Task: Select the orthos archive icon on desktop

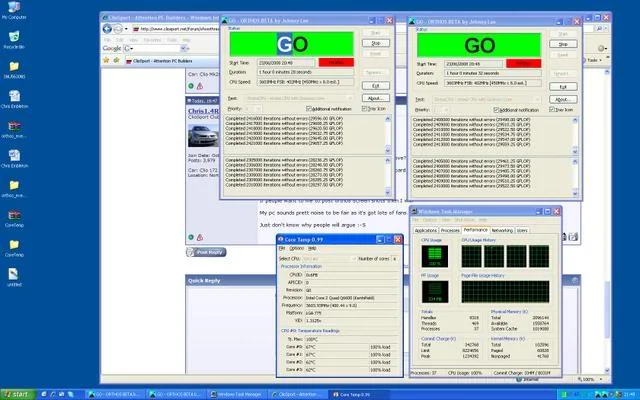Action: pos(14,126)
